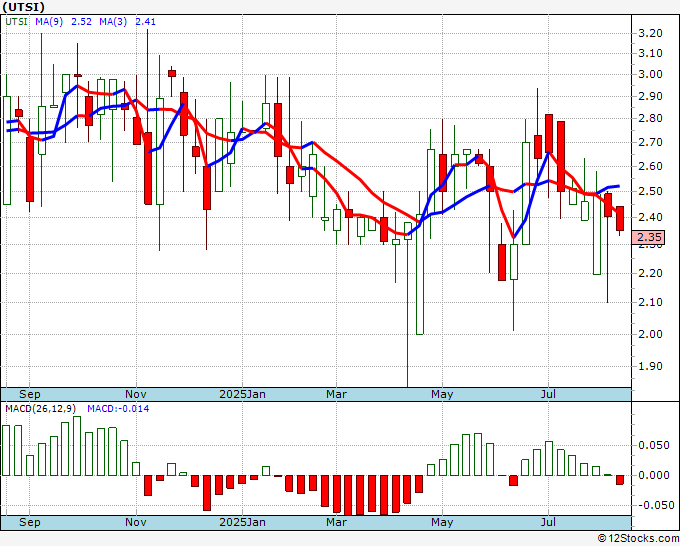
Task: Click the 1.90 price axis label
Action: point(651,366)
